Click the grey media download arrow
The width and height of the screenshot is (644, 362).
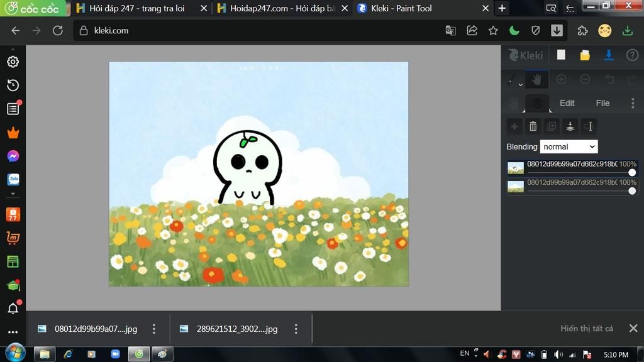[x=557, y=30]
